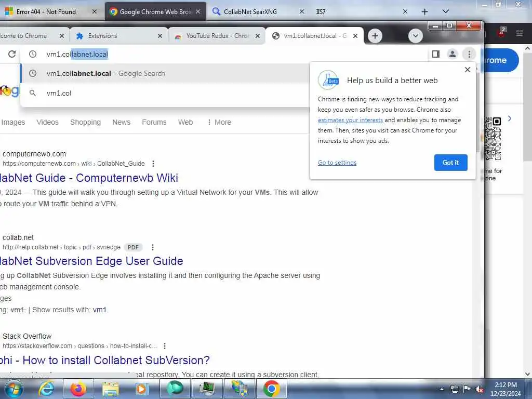Expand the More search filters
The width and height of the screenshot is (532, 399).
point(219,122)
